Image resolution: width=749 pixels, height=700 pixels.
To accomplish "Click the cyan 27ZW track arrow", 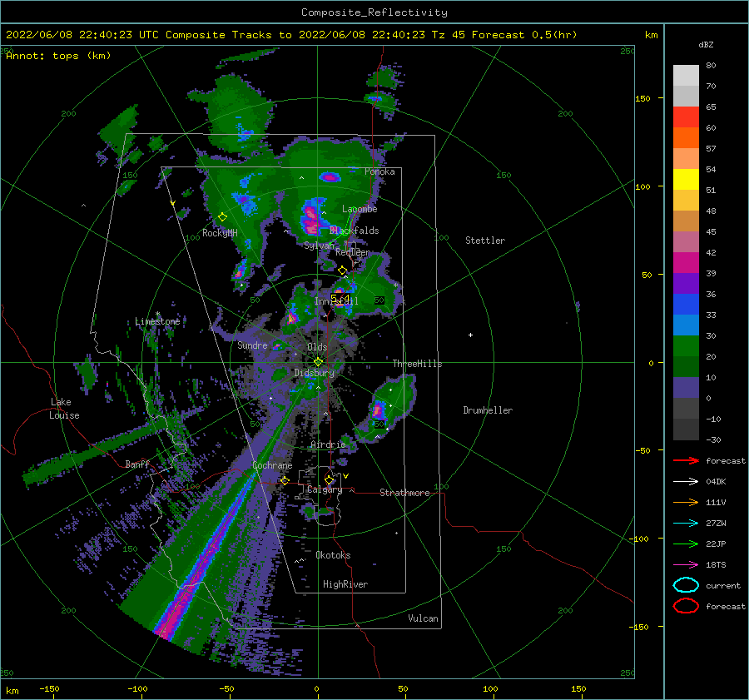I will coord(686,524).
